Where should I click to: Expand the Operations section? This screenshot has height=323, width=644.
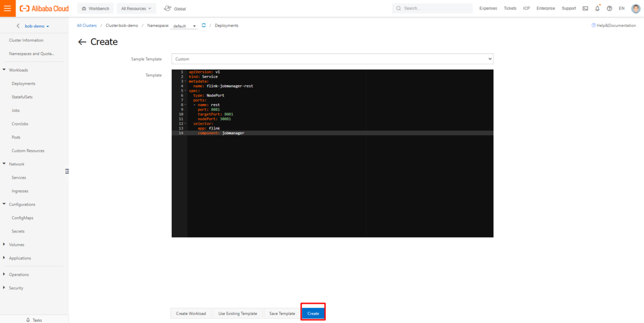[x=4, y=275]
